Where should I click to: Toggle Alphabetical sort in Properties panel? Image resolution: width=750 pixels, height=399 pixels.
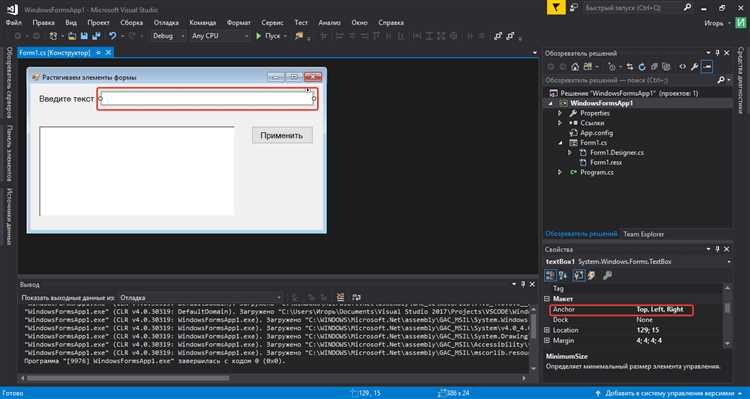coord(563,275)
